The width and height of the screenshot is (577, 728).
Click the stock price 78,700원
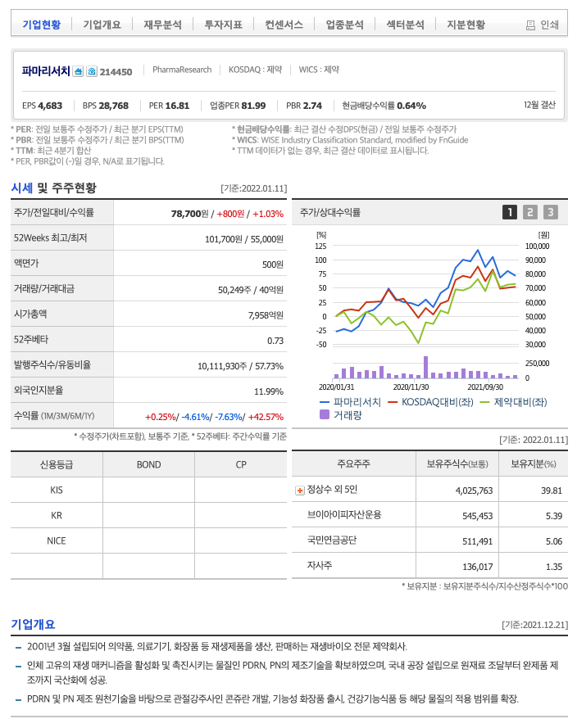point(189,214)
